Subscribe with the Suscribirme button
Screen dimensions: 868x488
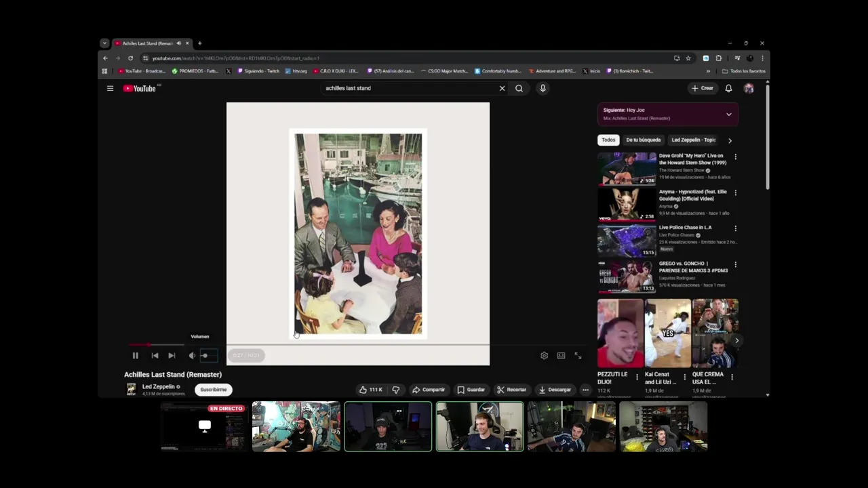click(213, 390)
